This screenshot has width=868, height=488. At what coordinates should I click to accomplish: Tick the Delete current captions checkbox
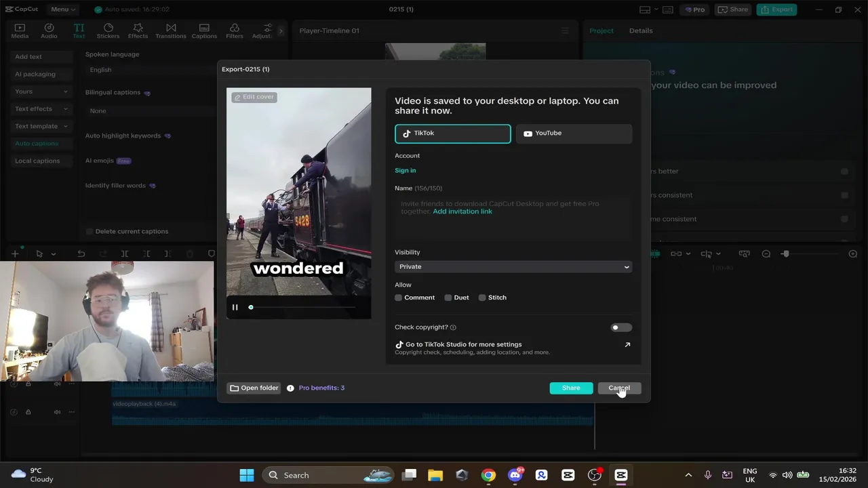tap(90, 231)
